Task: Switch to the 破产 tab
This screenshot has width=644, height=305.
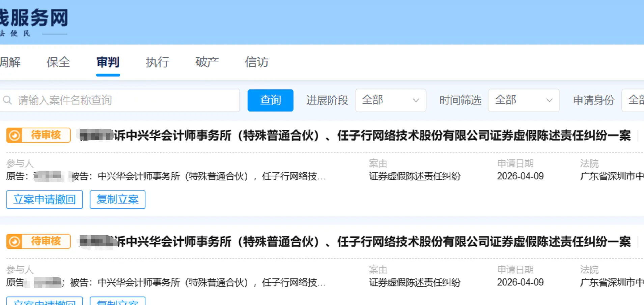Action: [206, 62]
